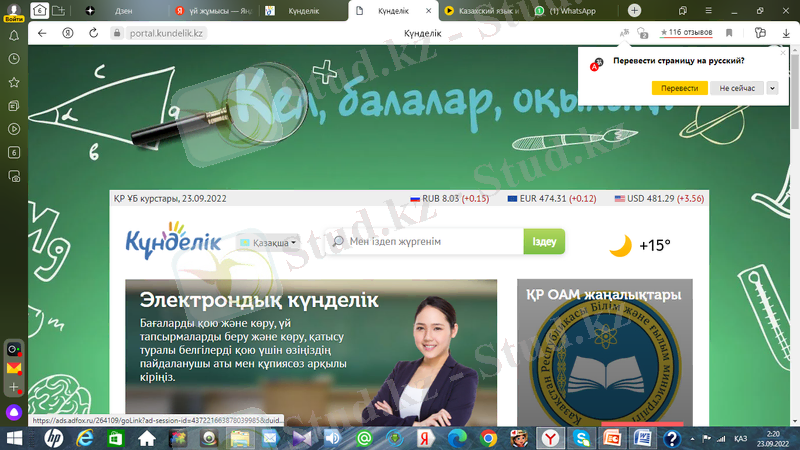The height and width of the screenshot is (450, 800).
Task: Open favorites star in the sidebar
Action: coord(14,82)
